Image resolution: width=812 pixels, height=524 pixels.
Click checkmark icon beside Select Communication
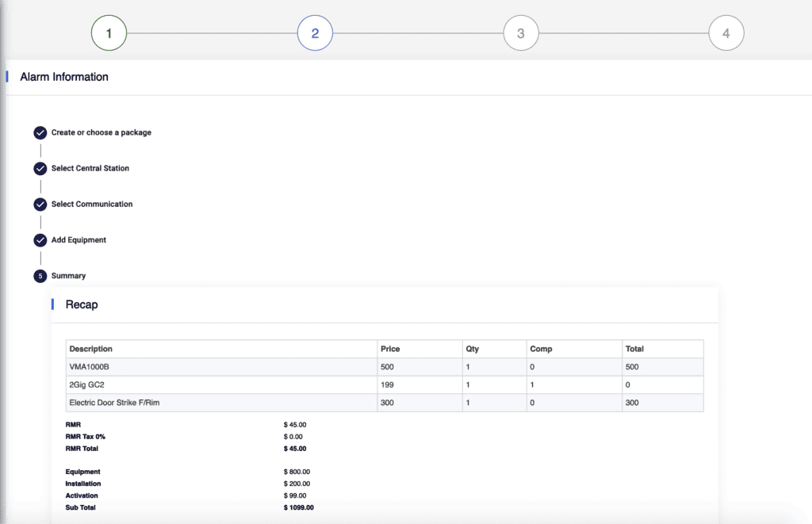pyautogui.click(x=40, y=205)
